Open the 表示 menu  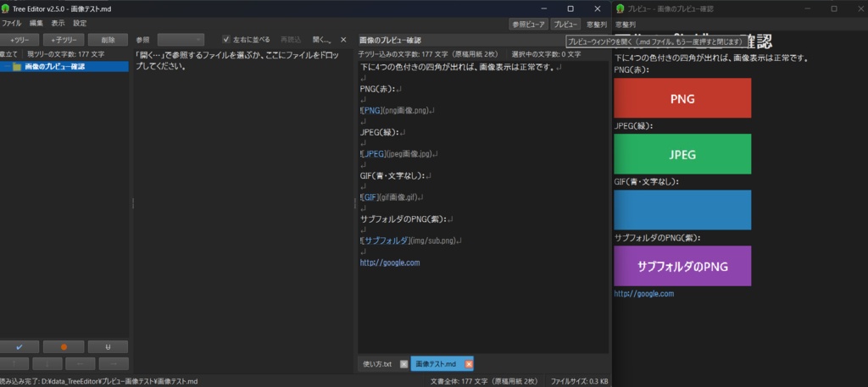[58, 24]
